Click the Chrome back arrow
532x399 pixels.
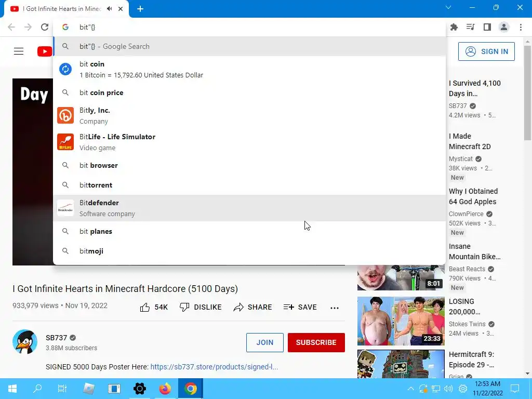tap(11, 27)
